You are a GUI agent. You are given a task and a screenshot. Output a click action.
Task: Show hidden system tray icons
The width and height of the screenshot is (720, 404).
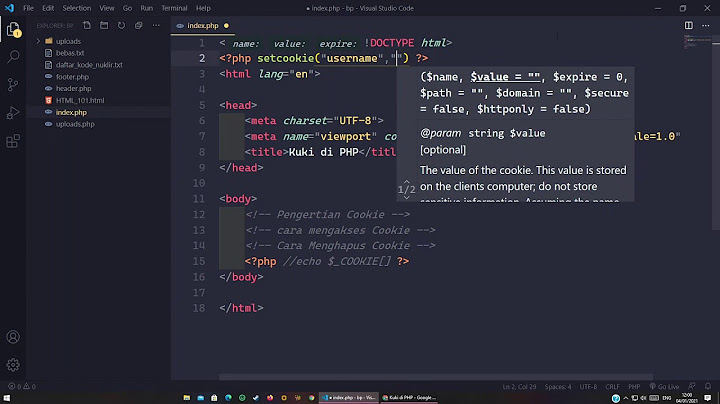point(625,398)
